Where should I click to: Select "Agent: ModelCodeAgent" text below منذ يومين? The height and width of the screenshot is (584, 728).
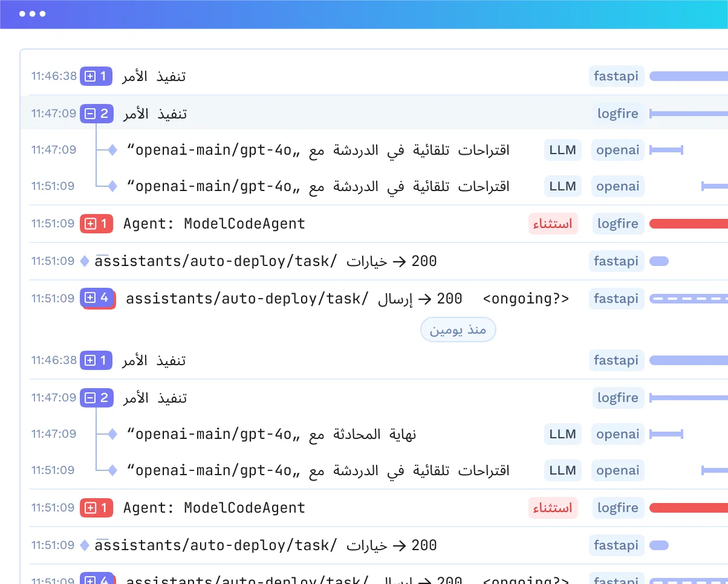[x=214, y=508]
